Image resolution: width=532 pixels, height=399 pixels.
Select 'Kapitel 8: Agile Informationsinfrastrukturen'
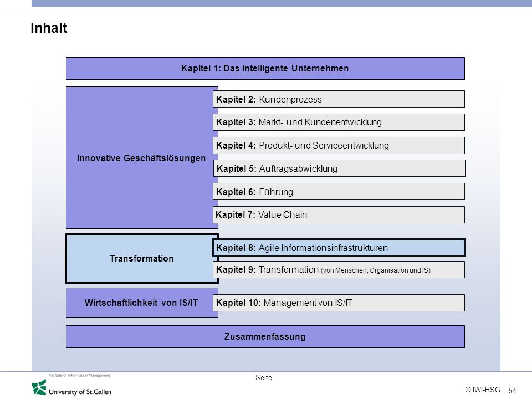(x=339, y=248)
